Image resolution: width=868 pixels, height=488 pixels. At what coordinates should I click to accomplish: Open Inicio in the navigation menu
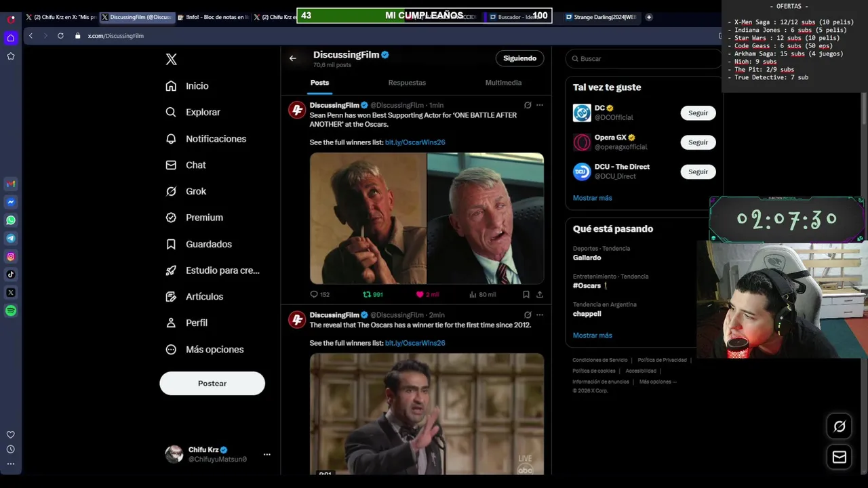187,86
